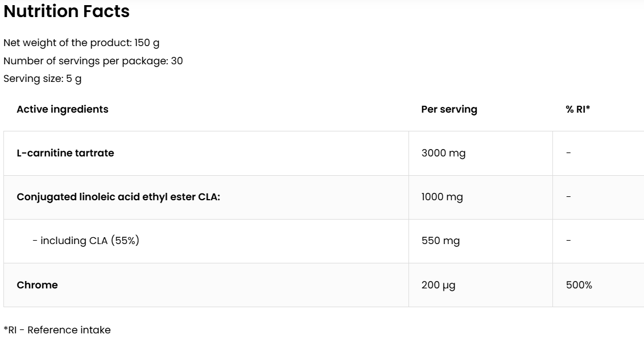Select the Chrome ingredient label
The width and height of the screenshot is (644, 351).
(x=37, y=285)
